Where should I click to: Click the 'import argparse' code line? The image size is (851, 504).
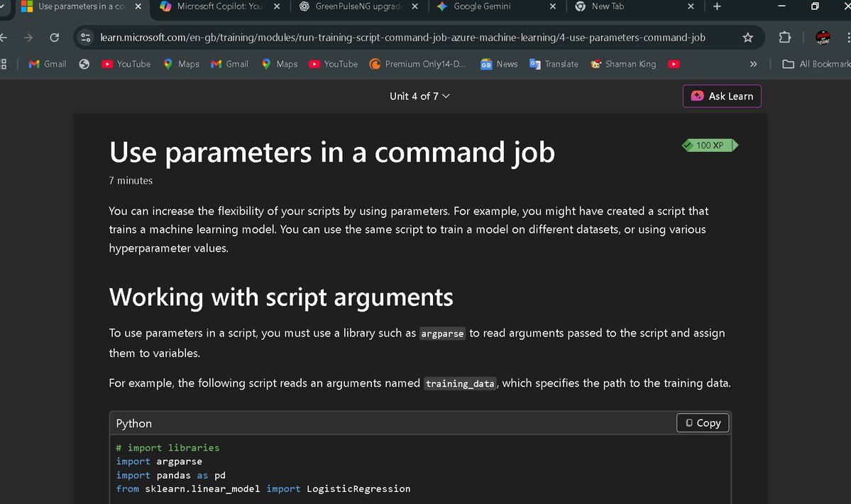click(x=159, y=461)
